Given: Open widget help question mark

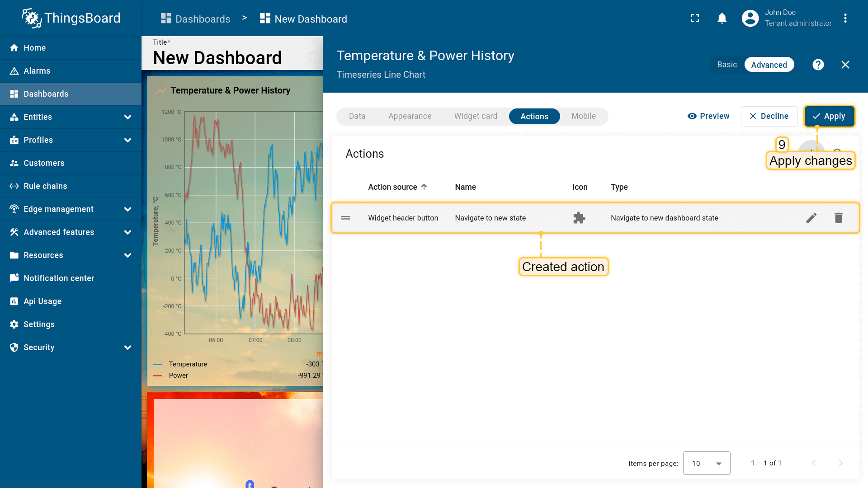Looking at the screenshot, I should 818,65.
